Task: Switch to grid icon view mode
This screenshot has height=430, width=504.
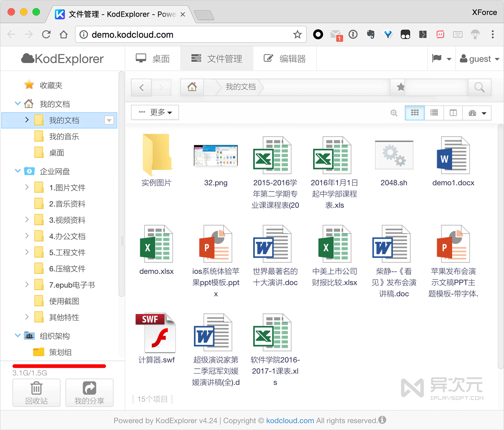Action: pyautogui.click(x=414, y=113)
